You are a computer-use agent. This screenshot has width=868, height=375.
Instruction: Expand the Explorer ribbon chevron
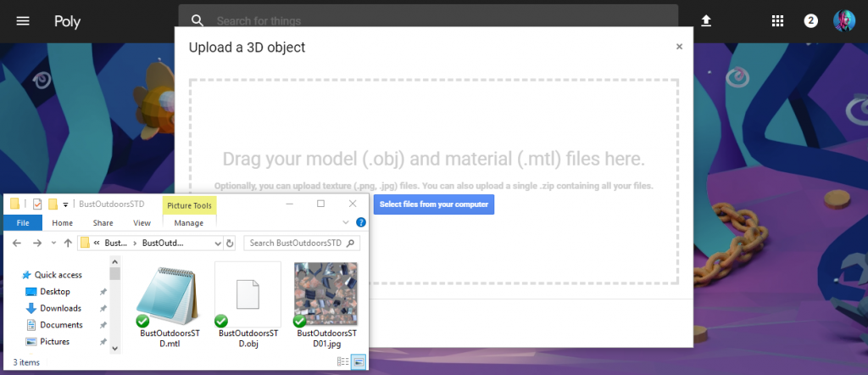point(346,223)
